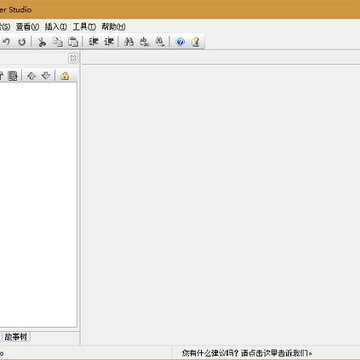Open Find with the binoculars icon
This screenshot has height=360, width=360.
coord(129,42)
